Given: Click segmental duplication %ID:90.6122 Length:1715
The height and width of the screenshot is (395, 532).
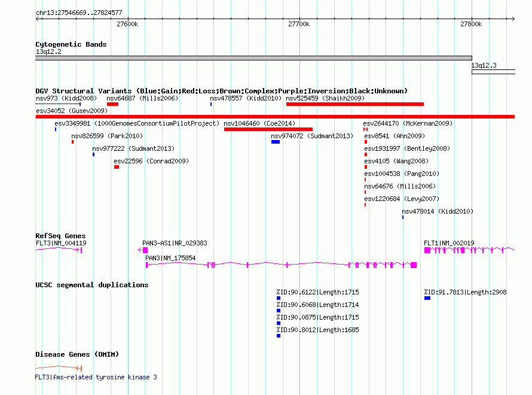Looking at the screenshot, I should (317, 292).
